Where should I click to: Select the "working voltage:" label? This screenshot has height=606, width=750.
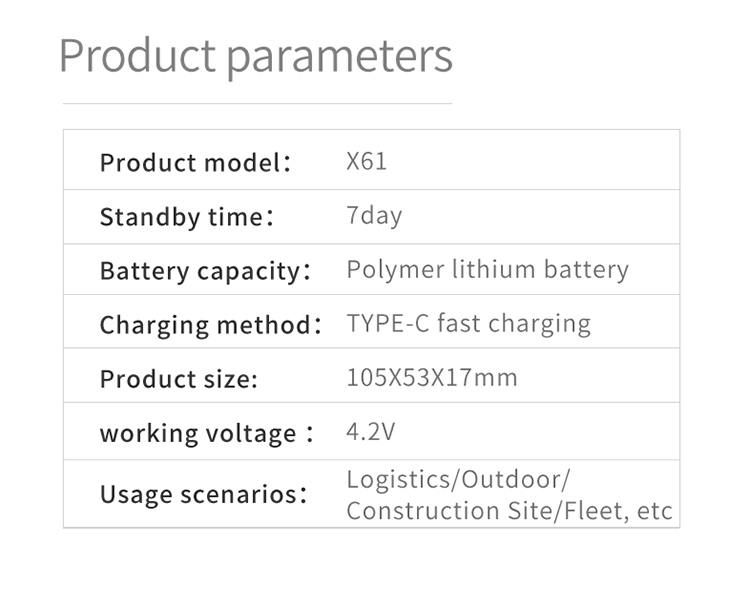click(207, 433)
